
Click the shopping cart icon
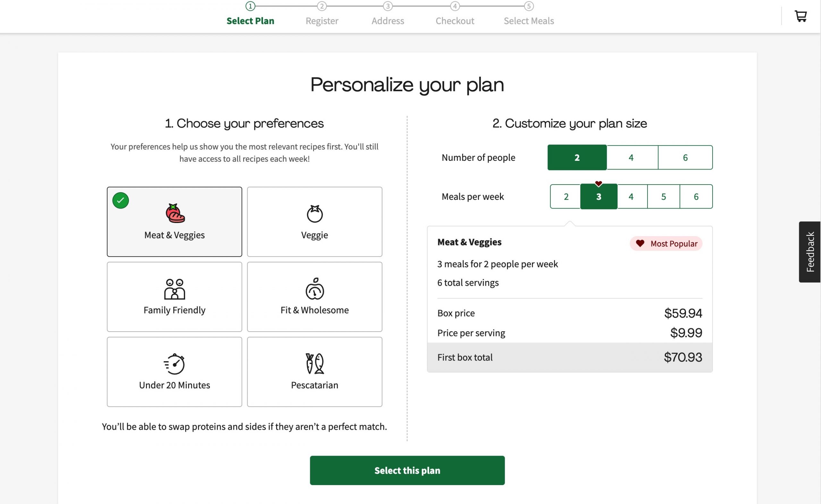801,16
